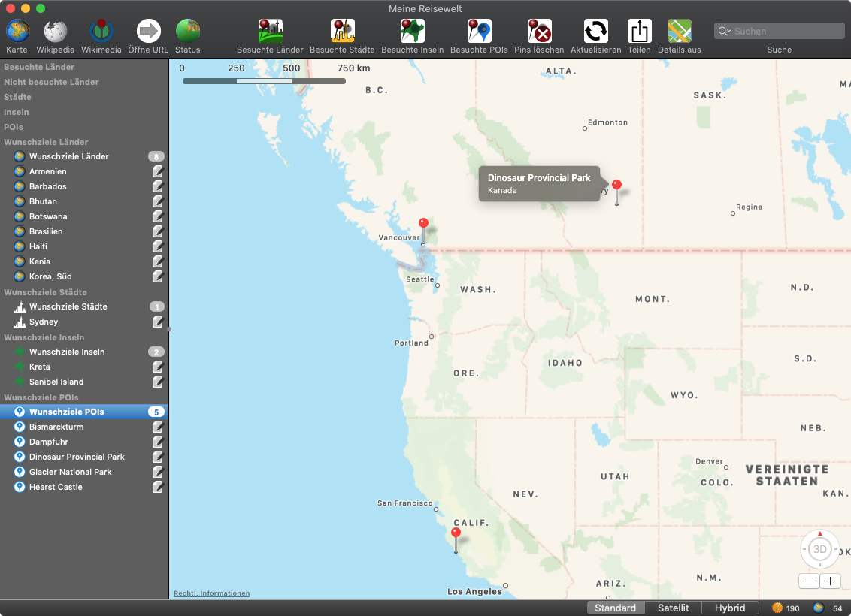Expand the Besuchte Länder sidebar section

[39, 67]
